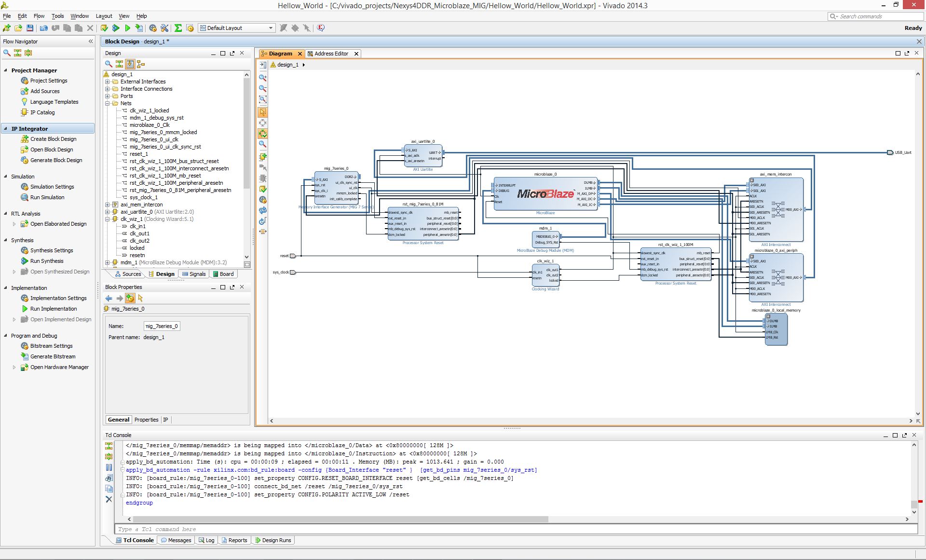Toggle auto-fit selection in the Design panel
Image resolution: width=926 pixels, height=560 pixels.
(130, 64)
